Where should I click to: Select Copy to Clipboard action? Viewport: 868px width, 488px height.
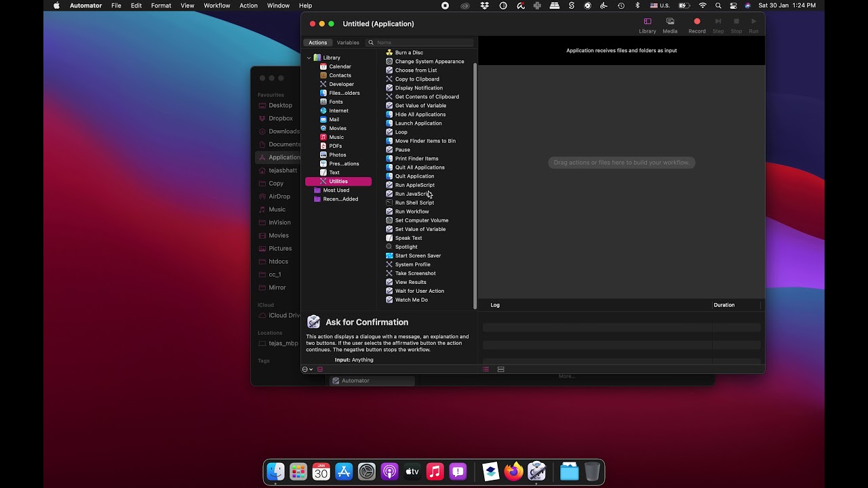click(417, 79)
